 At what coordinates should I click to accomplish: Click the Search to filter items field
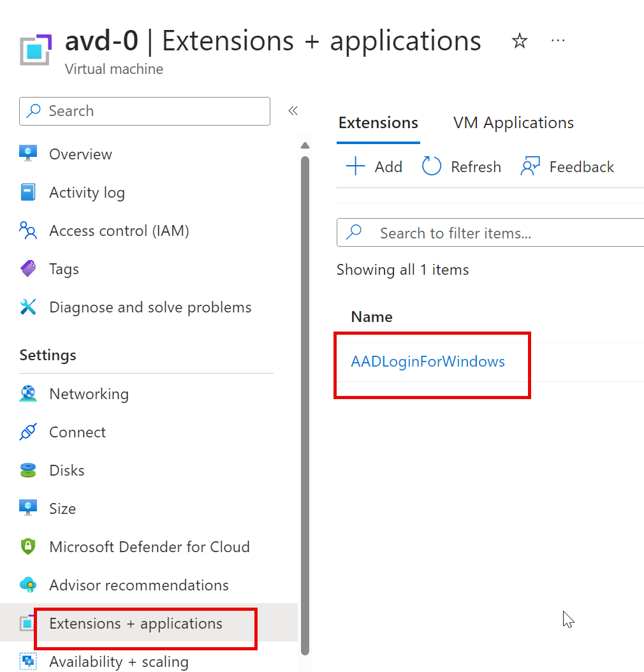[490, 232]
